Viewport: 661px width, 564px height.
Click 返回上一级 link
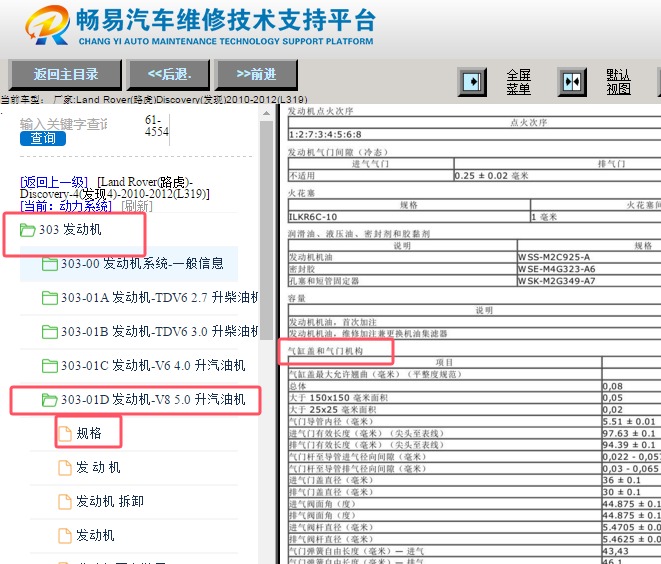click(x=54, y=182)
